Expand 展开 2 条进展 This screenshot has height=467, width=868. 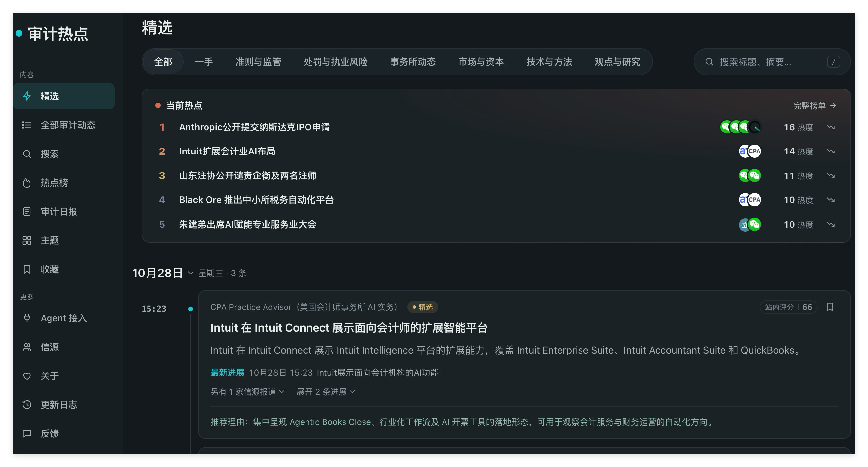[325, 392]
